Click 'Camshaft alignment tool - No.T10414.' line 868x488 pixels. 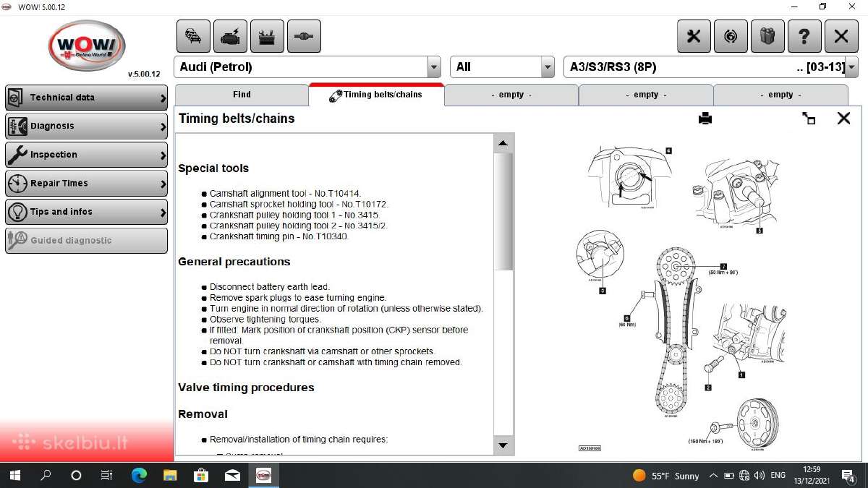285,194
